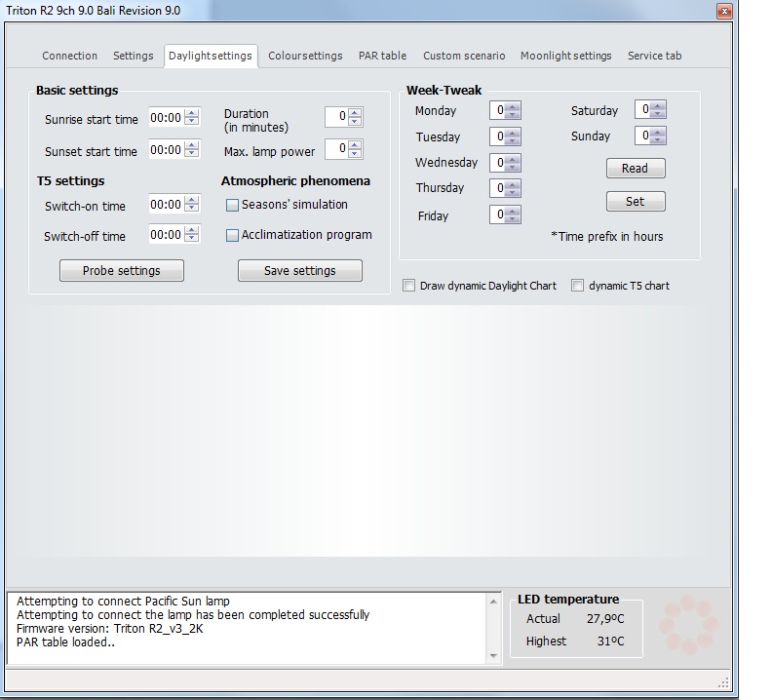Click the red close window button
772x700 pixels.
726,12
